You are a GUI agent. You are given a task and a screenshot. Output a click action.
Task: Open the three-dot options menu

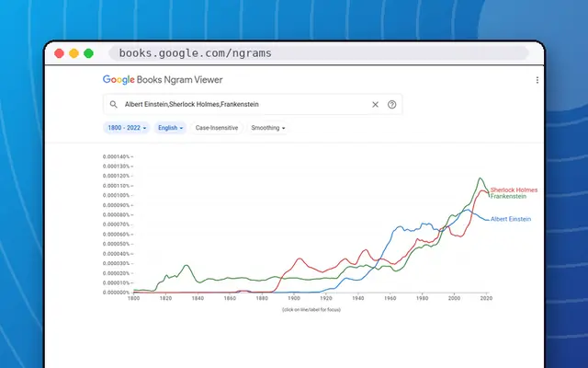537,80
